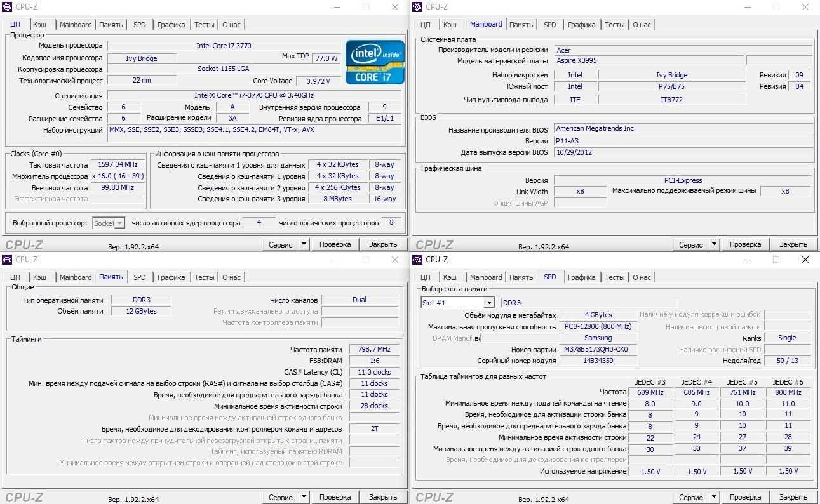
Task: Click the 1597.34 MHz clock speed value
Action: [x=118, y=164]
